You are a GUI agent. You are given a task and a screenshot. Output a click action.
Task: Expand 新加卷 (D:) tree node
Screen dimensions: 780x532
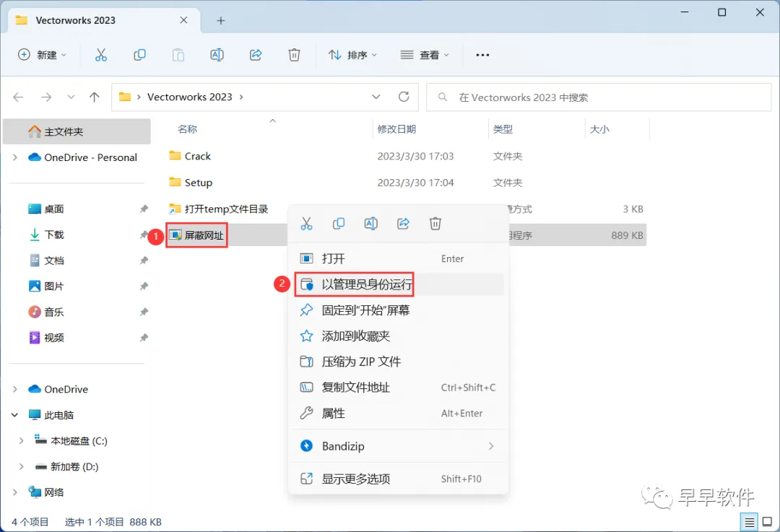tap(21, 466)
